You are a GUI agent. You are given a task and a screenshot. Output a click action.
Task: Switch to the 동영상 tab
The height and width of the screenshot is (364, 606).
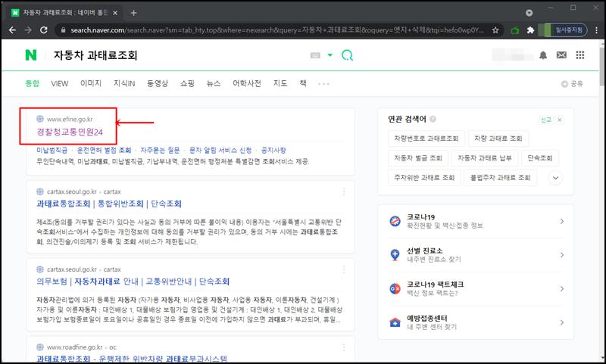pyautogui.click(x=158, y=83)
